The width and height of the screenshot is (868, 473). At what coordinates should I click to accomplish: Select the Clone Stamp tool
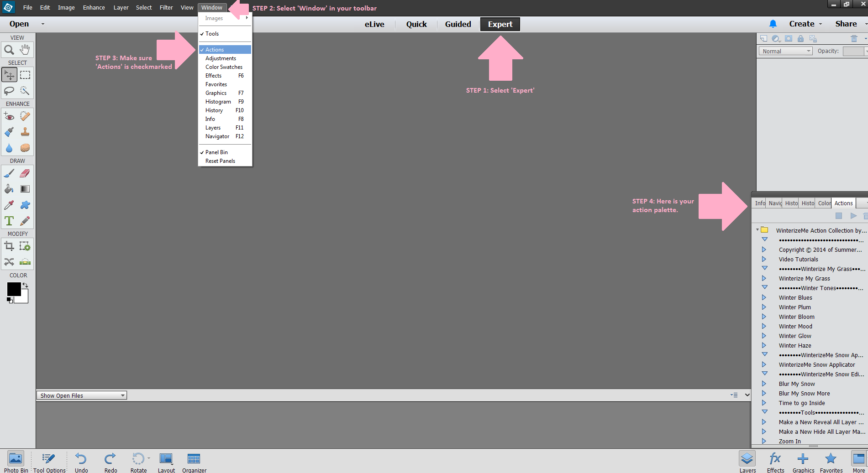25,132
